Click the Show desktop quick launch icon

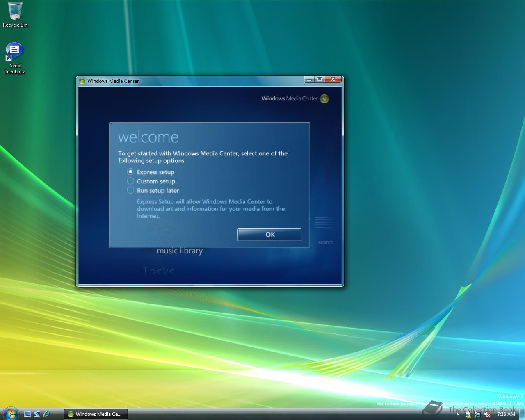pos(27,414)
